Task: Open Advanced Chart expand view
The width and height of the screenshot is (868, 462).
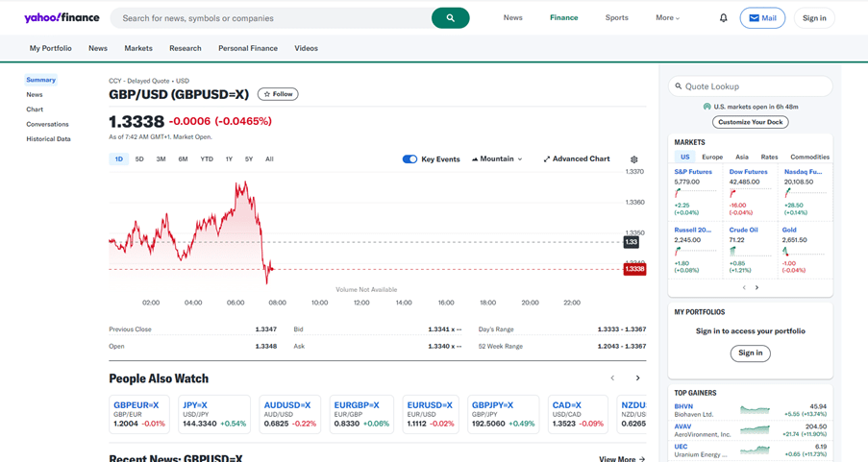Action: 577,159
